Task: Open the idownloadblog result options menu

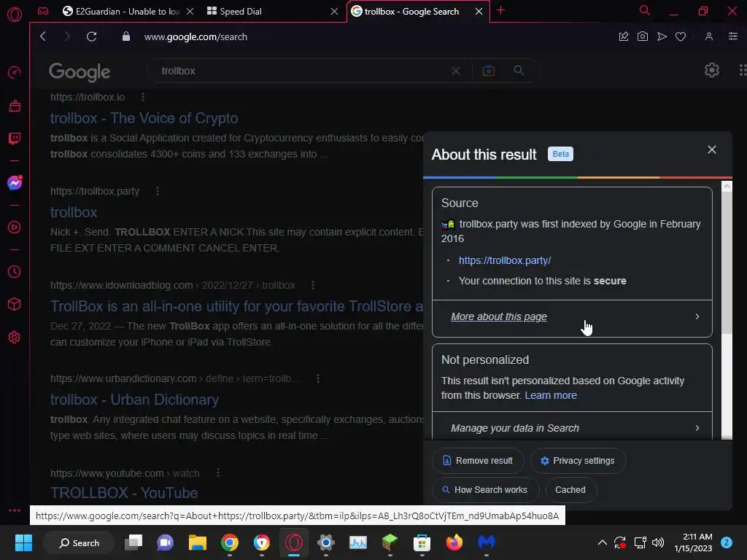Action: [x=313, y=285]
